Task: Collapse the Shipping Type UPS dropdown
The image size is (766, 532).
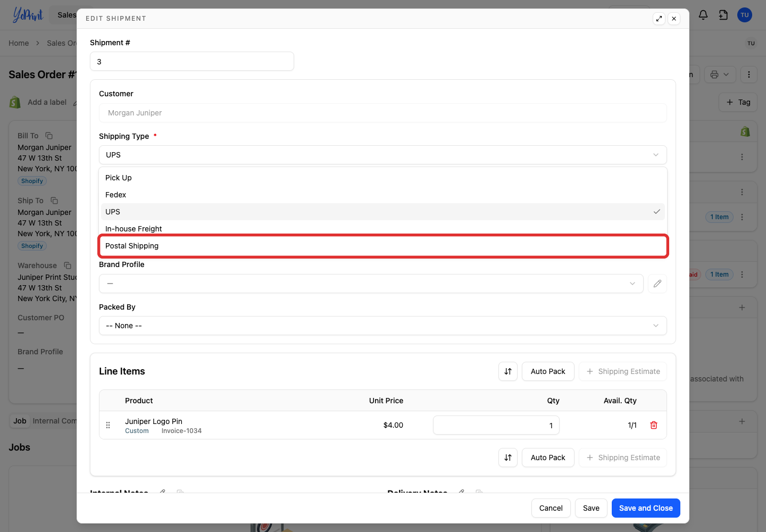Action: 383,155
